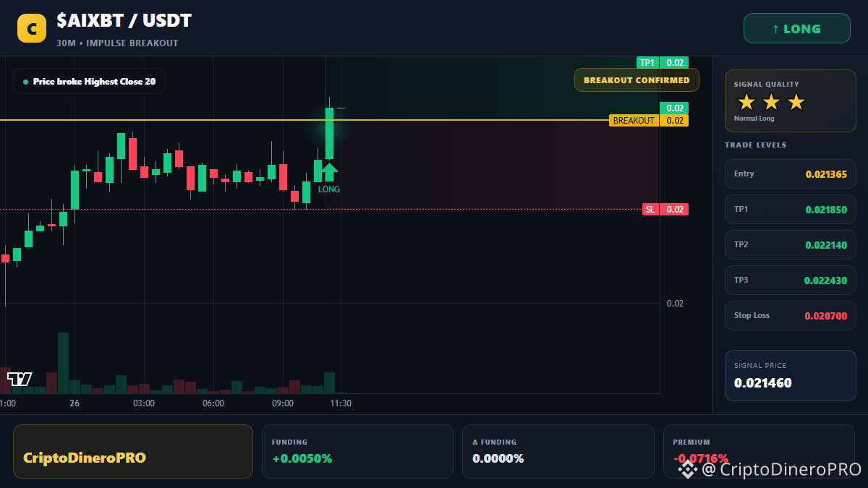
Task: Click the green current price tag 0.02
Action: coord(673,108)
